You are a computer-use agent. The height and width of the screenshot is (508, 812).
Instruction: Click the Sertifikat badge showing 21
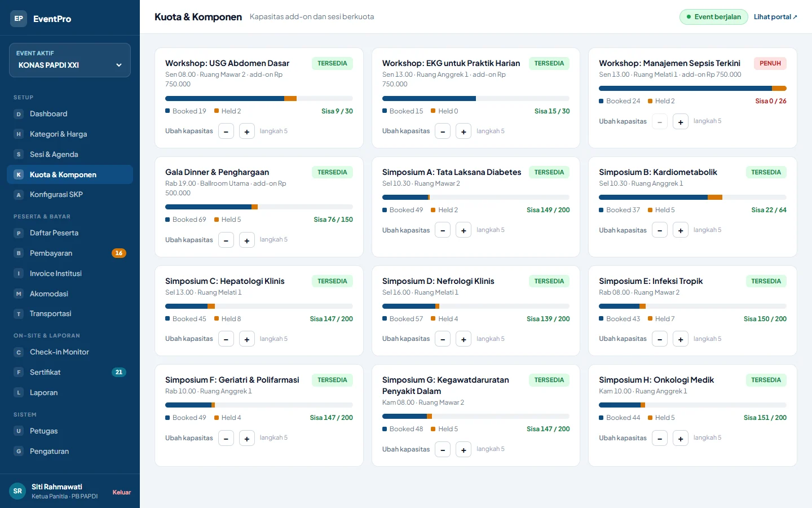click(x=119, y=373)
